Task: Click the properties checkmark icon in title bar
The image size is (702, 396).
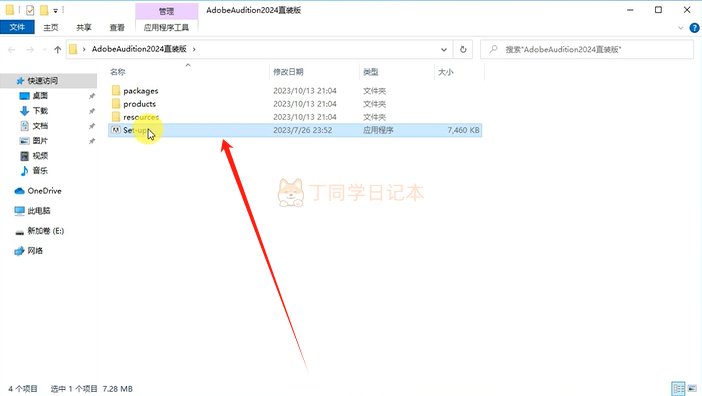Action: pyautogui.click(x=30, y=10)
